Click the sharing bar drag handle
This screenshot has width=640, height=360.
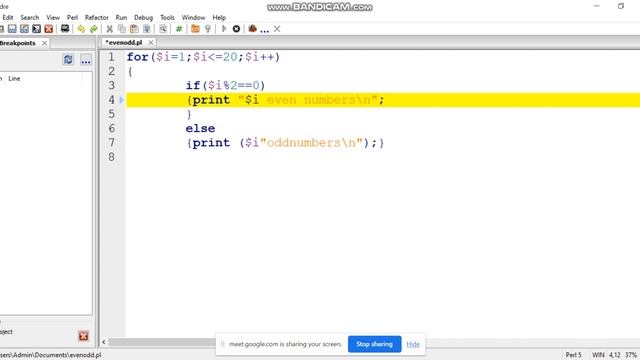coord(222,344)
